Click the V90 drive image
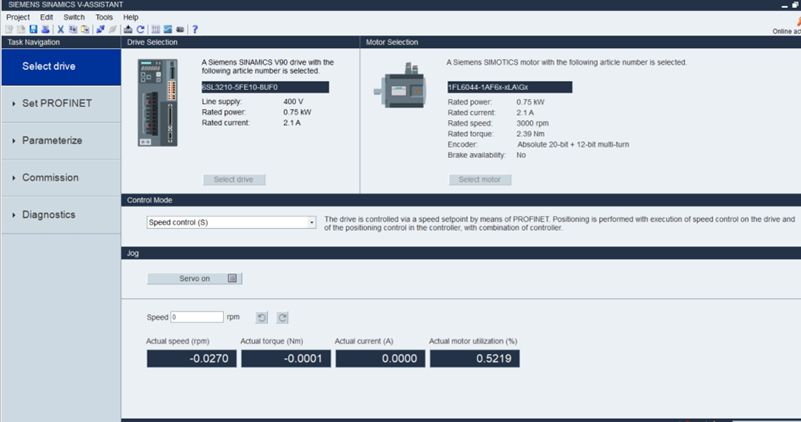The width and height of the screenshot is (801, 422). [x=157, y=103]
